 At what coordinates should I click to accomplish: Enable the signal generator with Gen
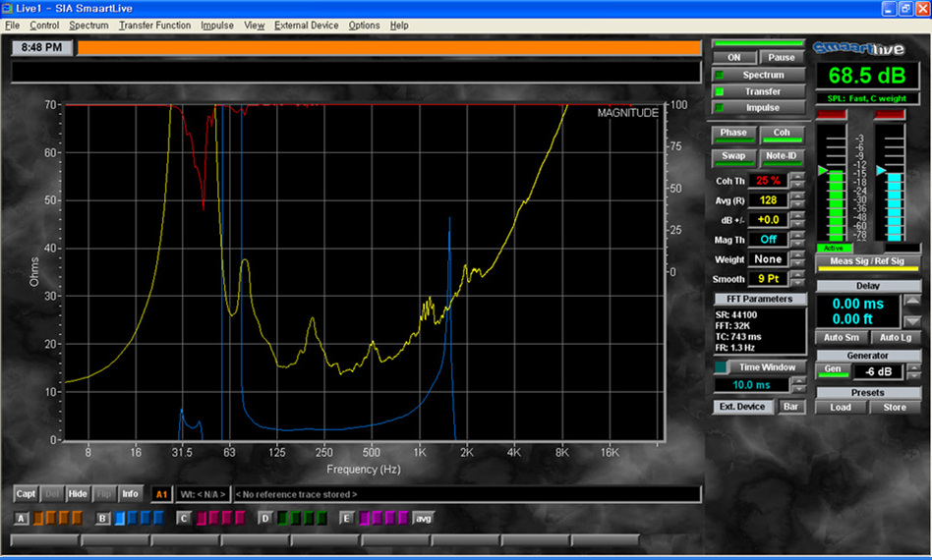(831, 372)
